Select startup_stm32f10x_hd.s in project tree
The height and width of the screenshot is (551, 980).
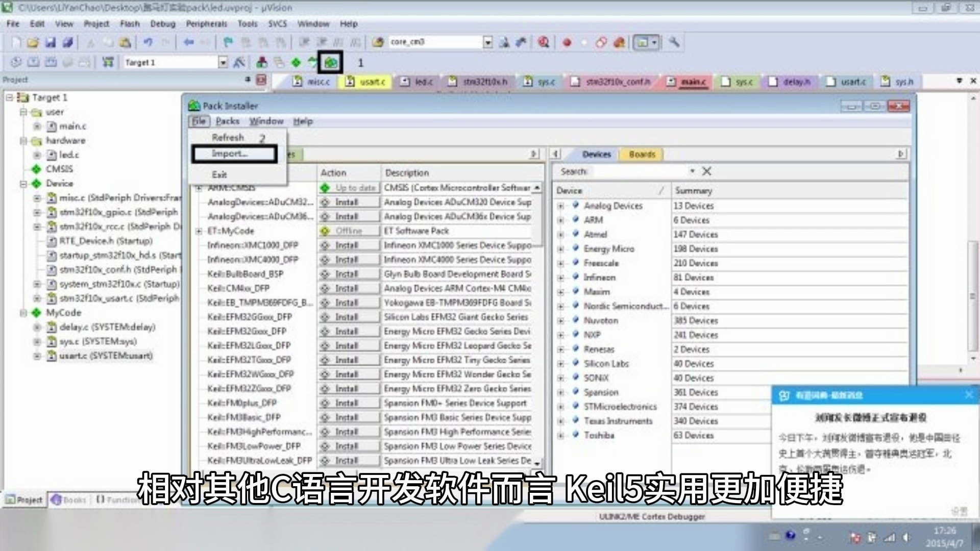[x=120, y=255]
